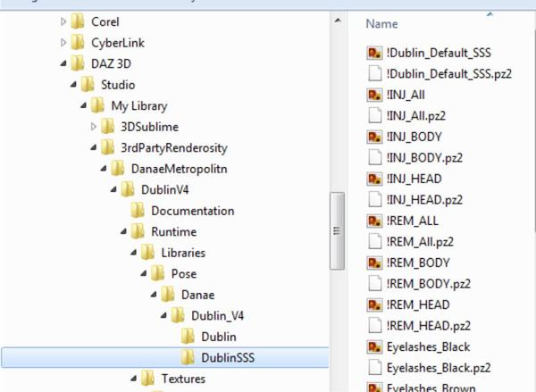
Task: Collapse the Dublin_V4 folder node
Action: coord(163,315)
